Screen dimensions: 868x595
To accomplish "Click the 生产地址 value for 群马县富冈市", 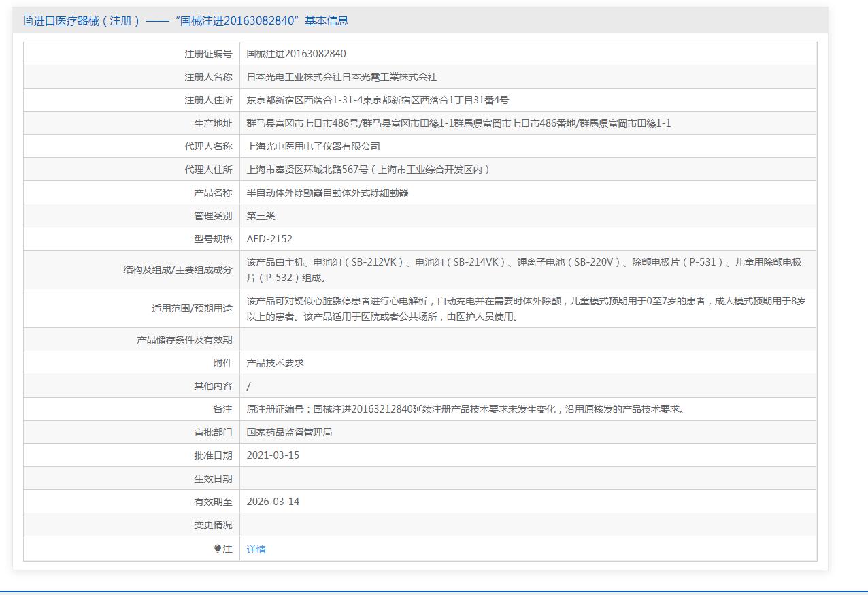I will click(x=458, y=123).
